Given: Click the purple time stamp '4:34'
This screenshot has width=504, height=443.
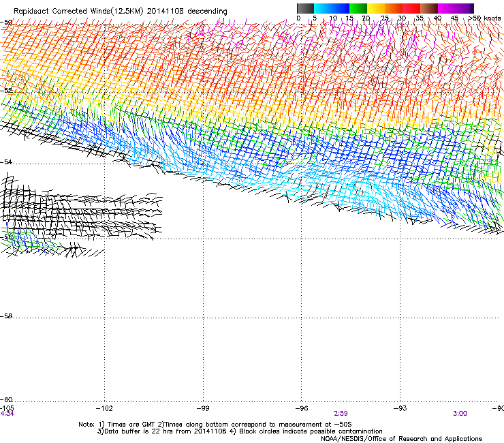Looking at the screenshot, I should click(x=7, y=414).
